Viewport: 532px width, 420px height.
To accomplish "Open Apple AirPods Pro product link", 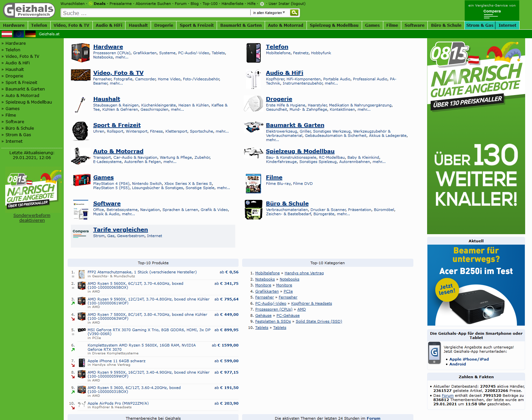I will click(118, 403).
